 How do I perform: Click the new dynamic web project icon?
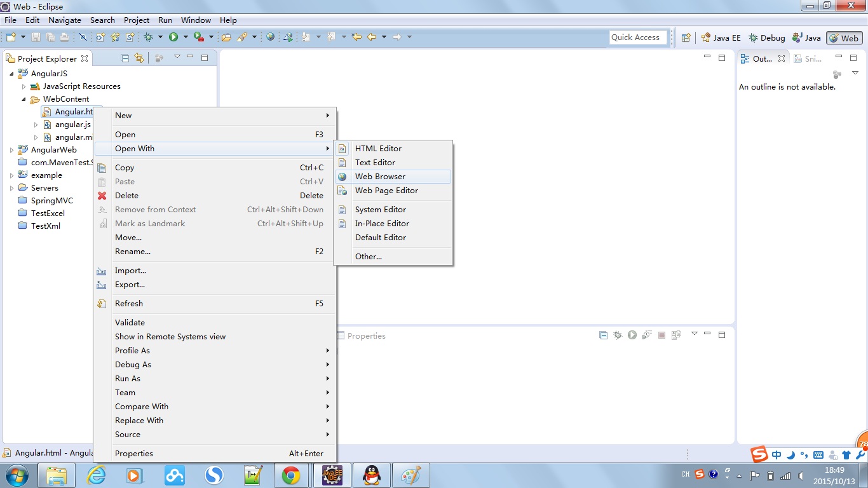(x=100, y=37)
